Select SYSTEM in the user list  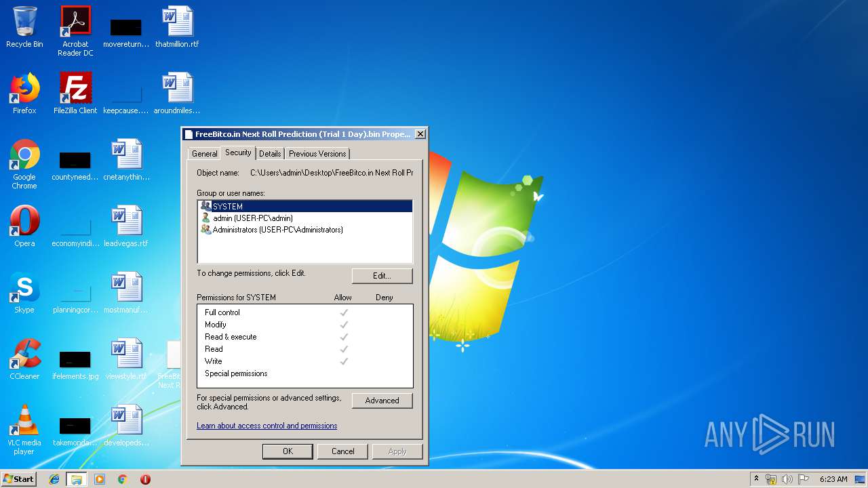click(305, 206)
